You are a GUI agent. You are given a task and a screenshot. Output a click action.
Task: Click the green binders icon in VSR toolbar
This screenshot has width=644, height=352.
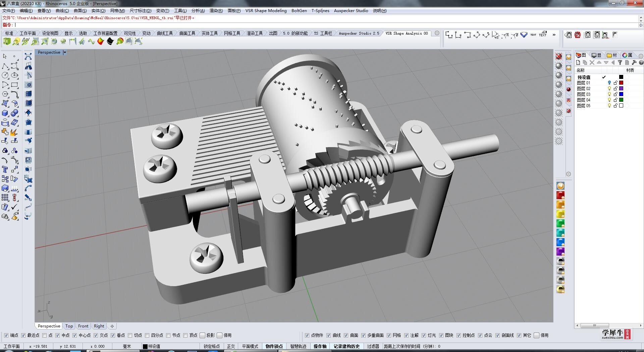tap(7, 41)
